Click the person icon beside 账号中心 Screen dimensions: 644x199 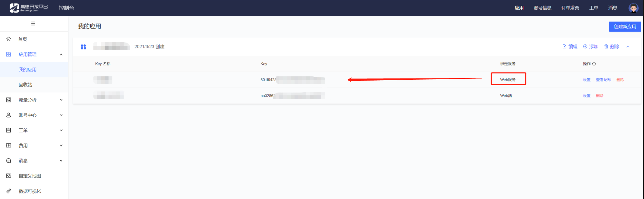(9, 115)
